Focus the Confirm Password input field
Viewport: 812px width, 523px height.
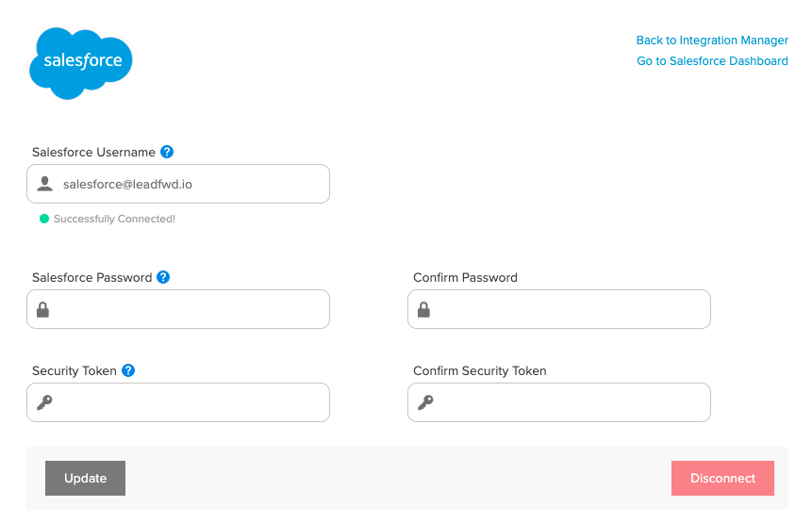point(558,309)
